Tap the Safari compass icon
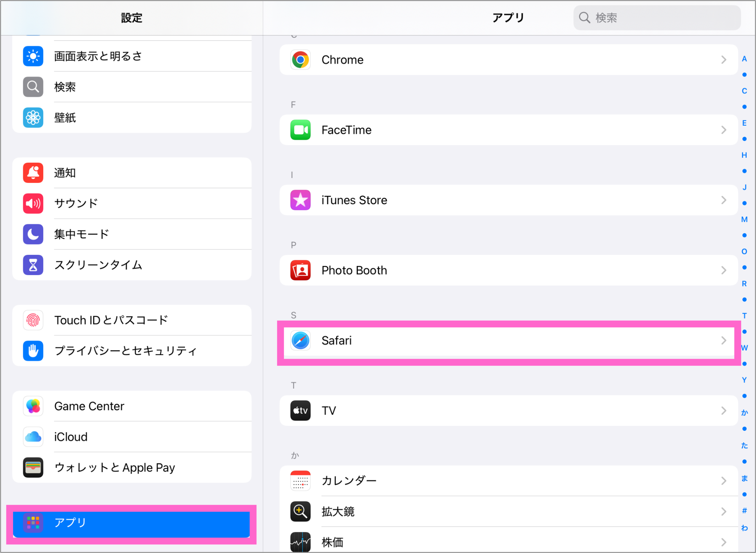The width and height of the screenshot is (756, 553). [x=300, y=340]
